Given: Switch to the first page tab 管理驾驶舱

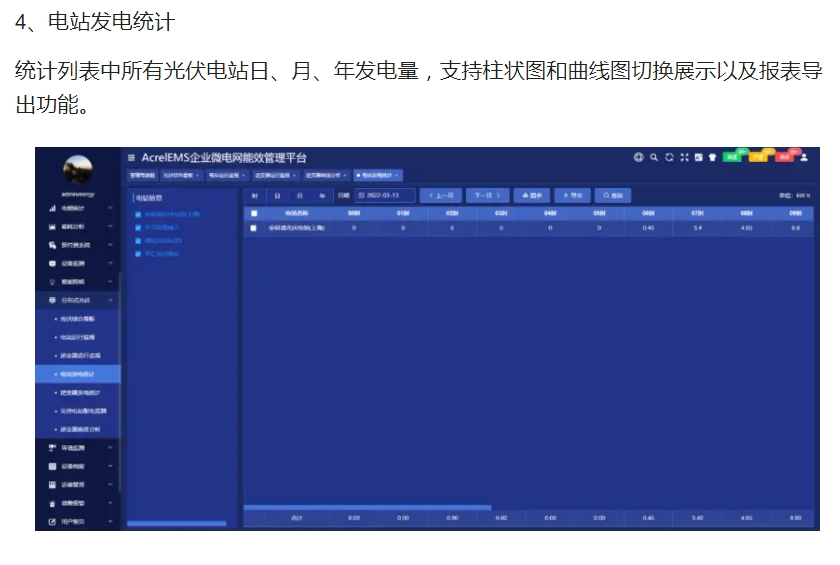Looking at the screenshot, I should pos(142,175).
